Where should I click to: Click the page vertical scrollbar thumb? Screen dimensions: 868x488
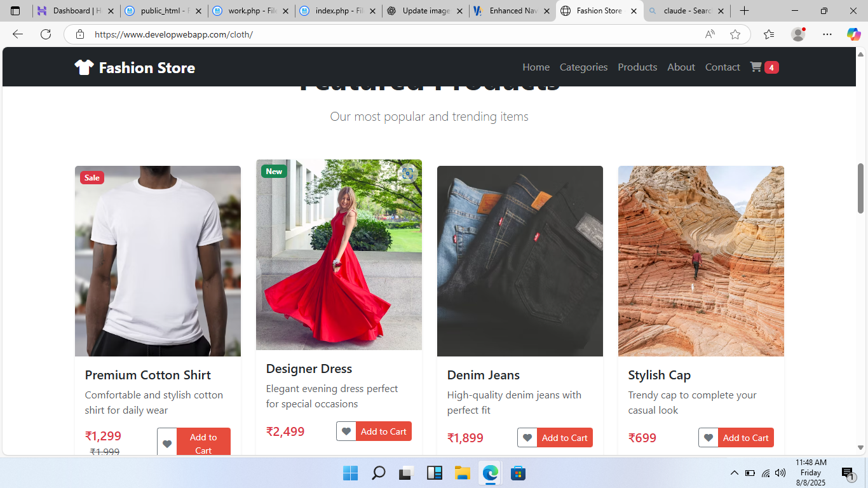(861, 188)
